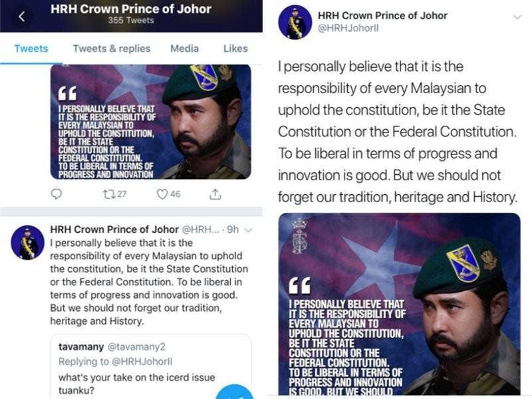Share the quote image tweet

pyautogui.click(x=215, y=194)
